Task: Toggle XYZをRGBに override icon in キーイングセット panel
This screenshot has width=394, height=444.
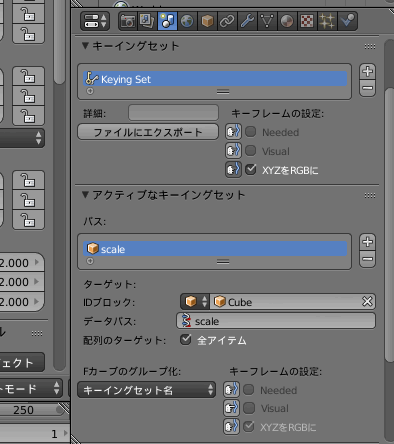Action: coord(233,170)
